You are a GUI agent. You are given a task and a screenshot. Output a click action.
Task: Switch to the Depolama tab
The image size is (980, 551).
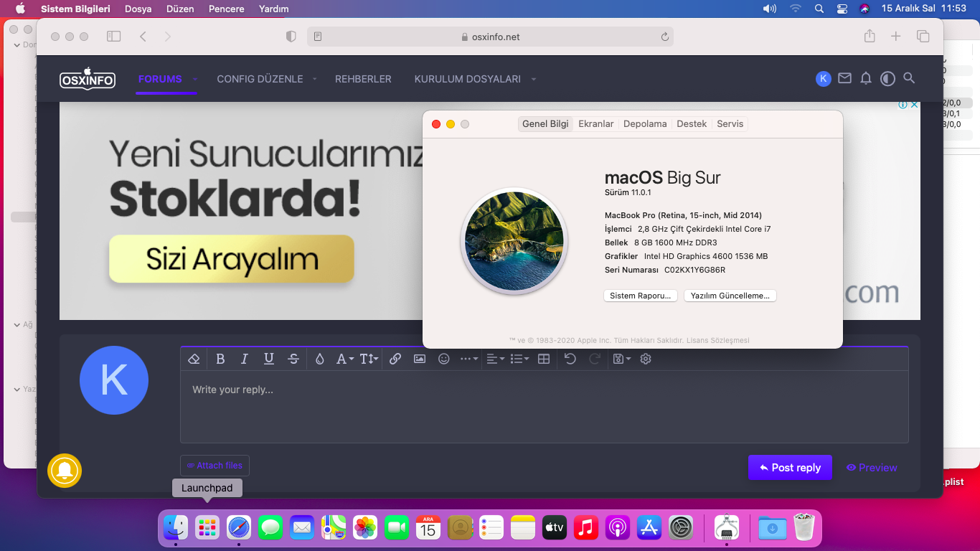click(645, 124)
